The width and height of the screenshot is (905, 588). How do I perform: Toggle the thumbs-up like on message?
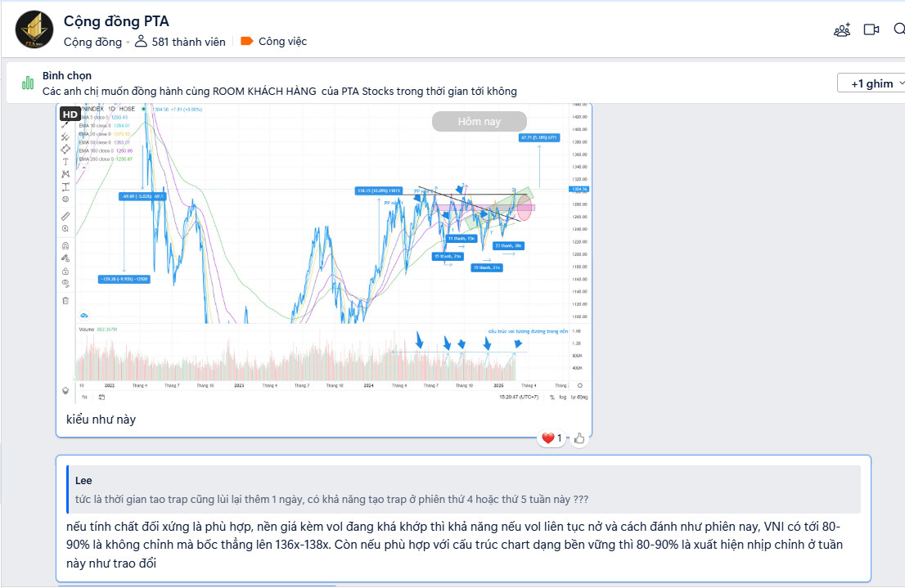pyautogui.click(x=579, y=438)
